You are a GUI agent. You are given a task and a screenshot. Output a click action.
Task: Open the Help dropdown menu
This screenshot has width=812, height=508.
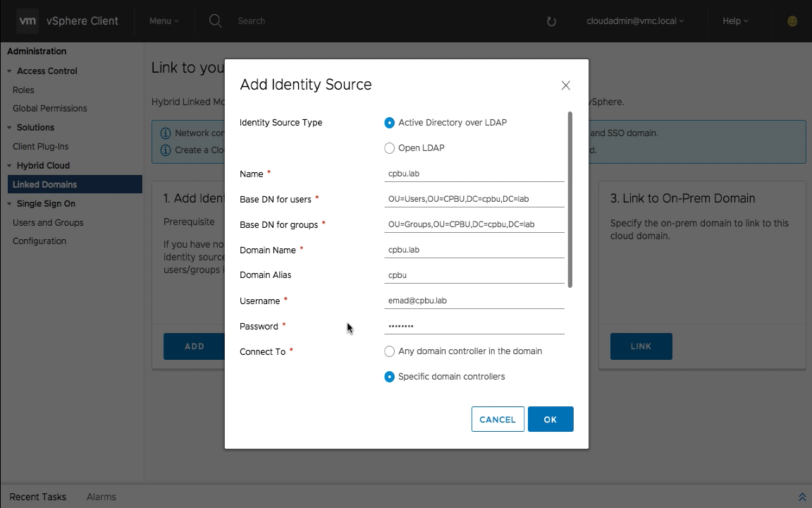[734, 21]
